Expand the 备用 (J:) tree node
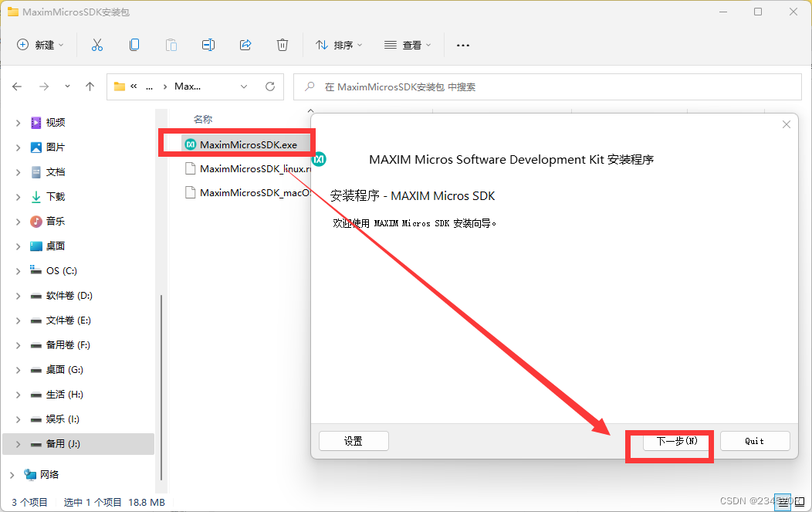The image size is (812, 512). 18,444
